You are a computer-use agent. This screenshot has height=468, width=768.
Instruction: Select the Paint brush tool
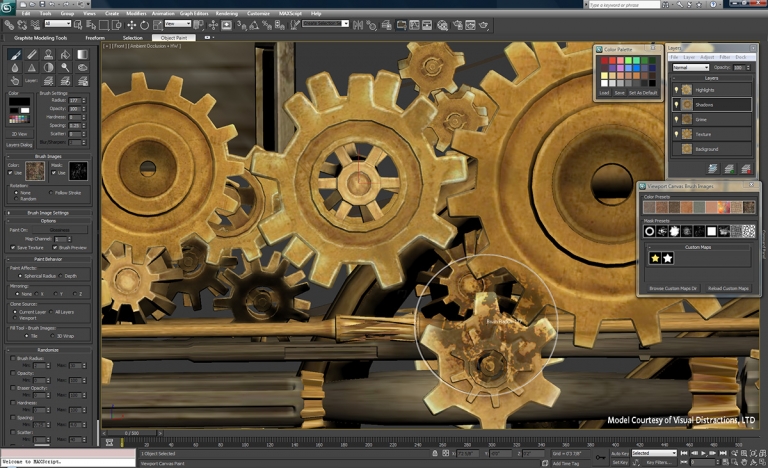click(x=15, y=55)
